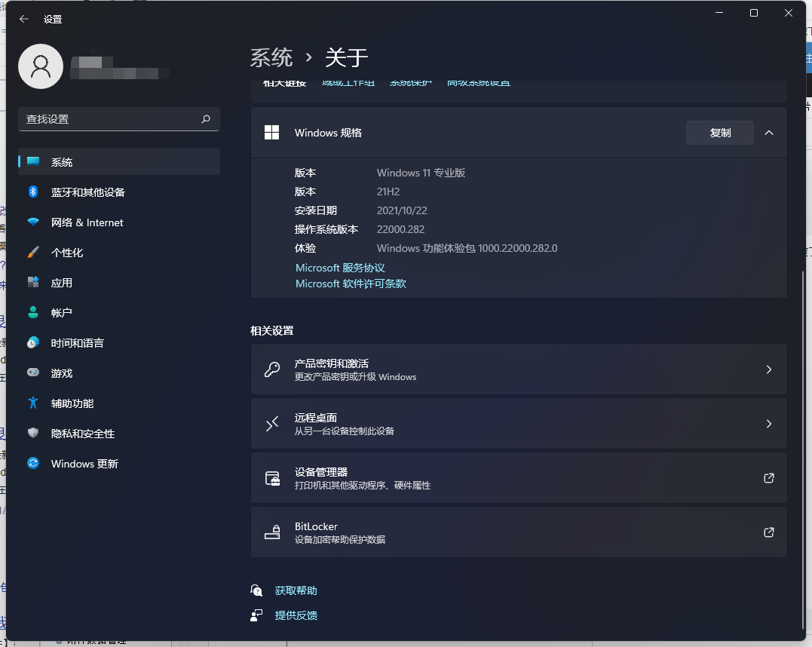Copy Windows specs with the 复制 button
The height and width of the screenshot is (647, 812).
720,133
